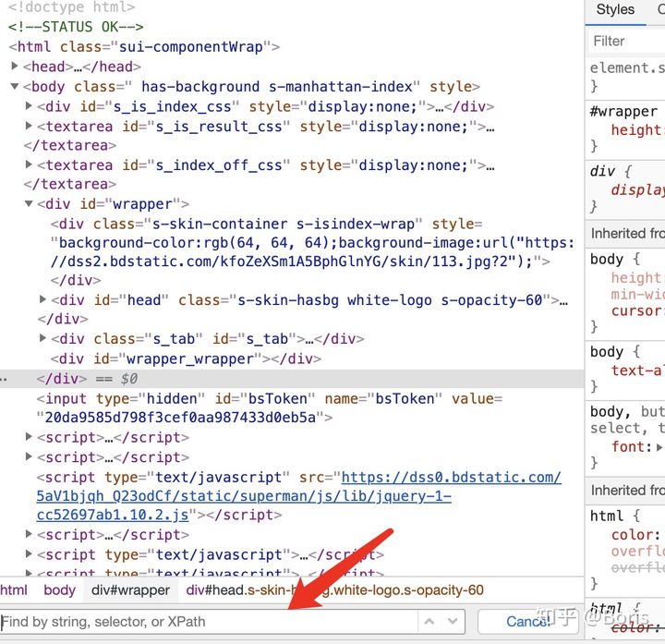This screenshot has height=644, width=665.
Task: Collapse the body element node
Action: pyautogui.click(x=15, y=86)
